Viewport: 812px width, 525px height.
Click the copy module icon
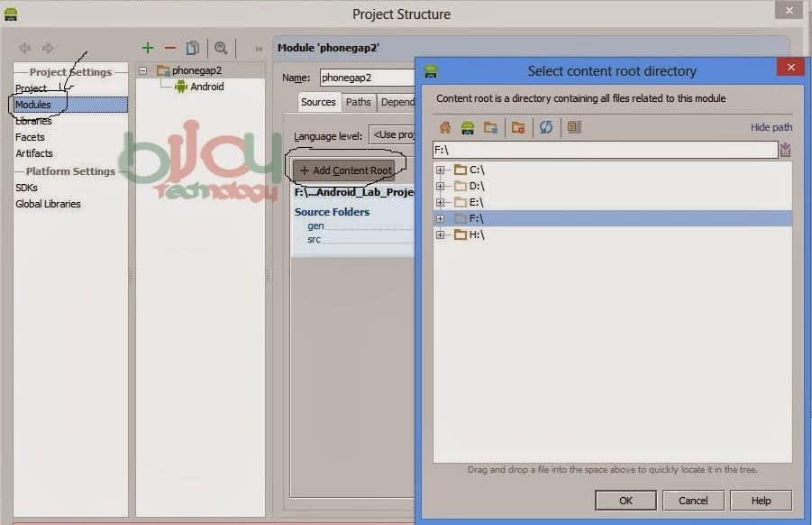click(192, 48)
